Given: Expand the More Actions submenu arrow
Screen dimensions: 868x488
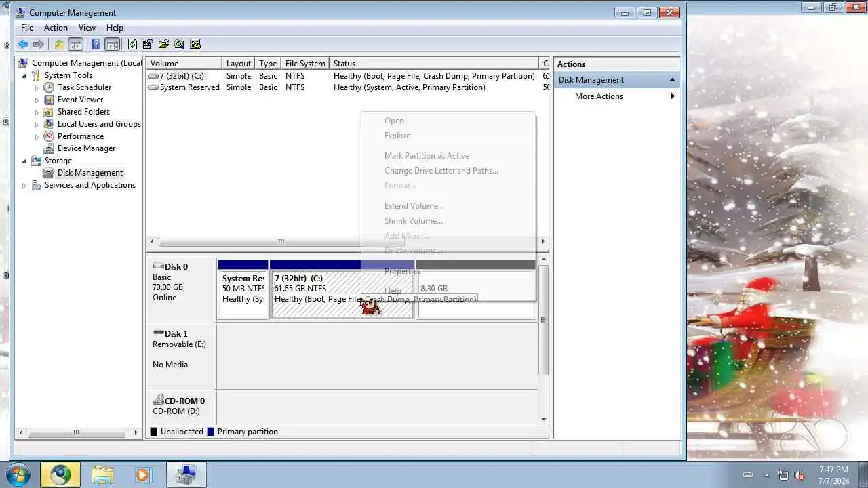Looking at the screenshot, I should pyautogui.click(x=673, y=96).
